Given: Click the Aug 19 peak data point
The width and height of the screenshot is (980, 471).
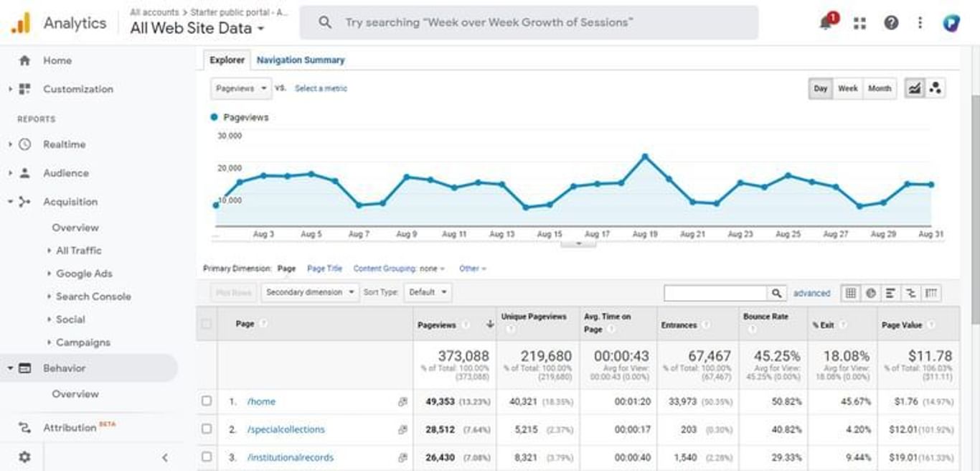Looking at the screenshot, I should pos(645,156).
